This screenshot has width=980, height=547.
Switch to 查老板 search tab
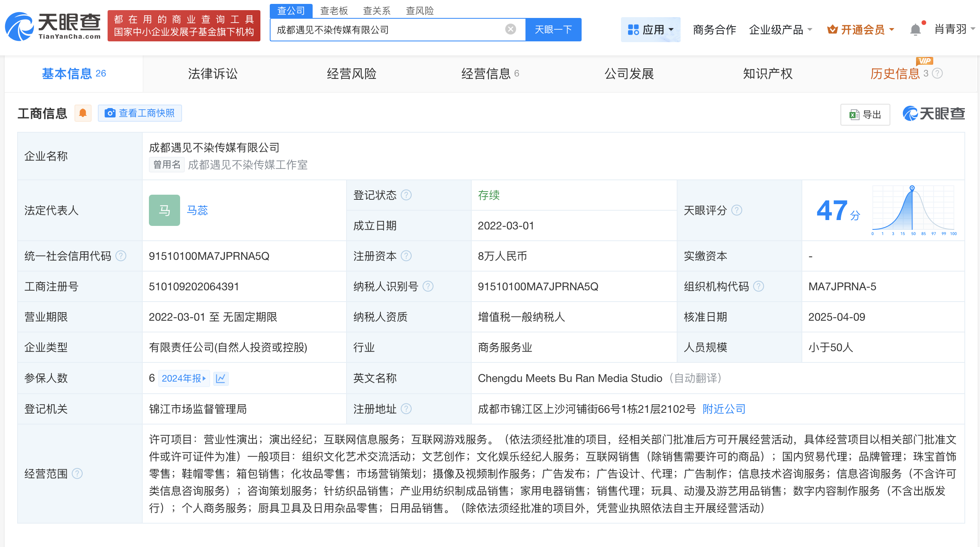334,11
